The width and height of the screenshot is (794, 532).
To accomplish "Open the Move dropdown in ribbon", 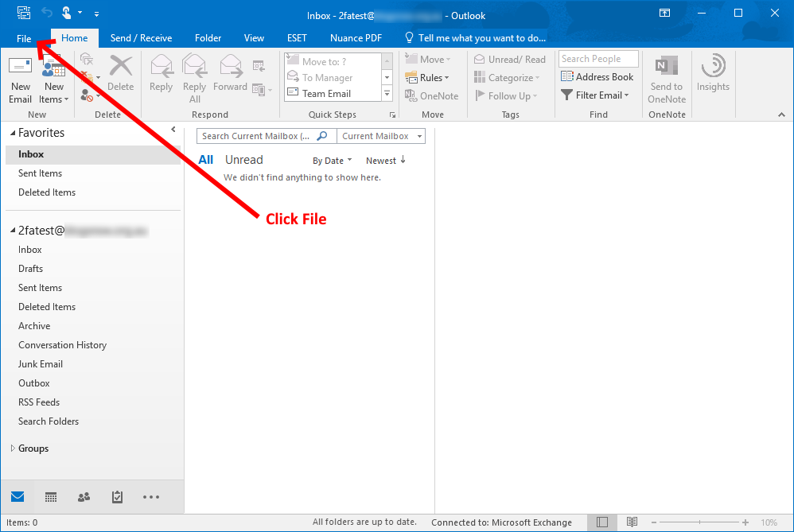I will point(428,59).
